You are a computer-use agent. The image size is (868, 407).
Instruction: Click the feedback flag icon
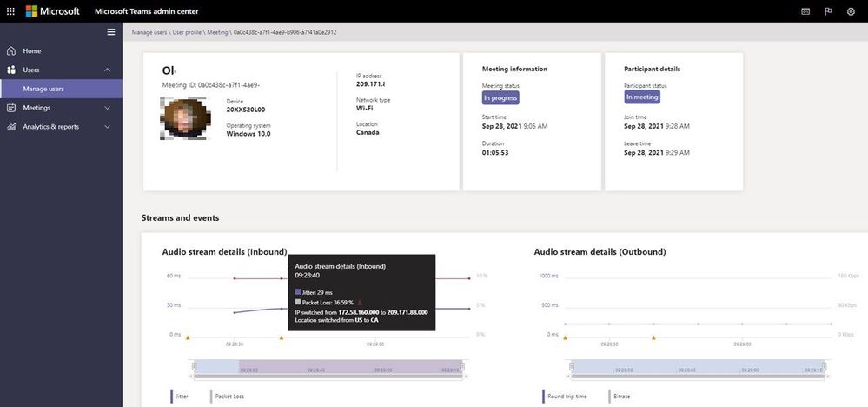(x=828, y=11)
